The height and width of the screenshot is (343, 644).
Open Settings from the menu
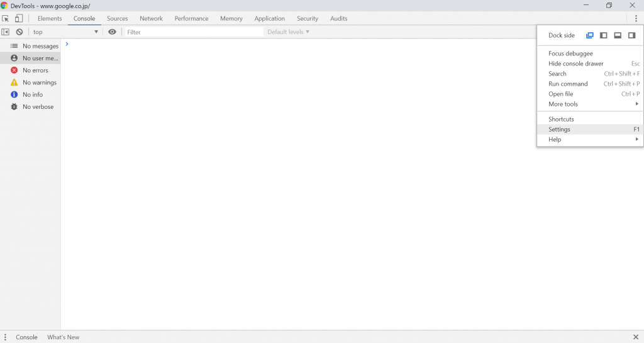(x=590, y=130)
